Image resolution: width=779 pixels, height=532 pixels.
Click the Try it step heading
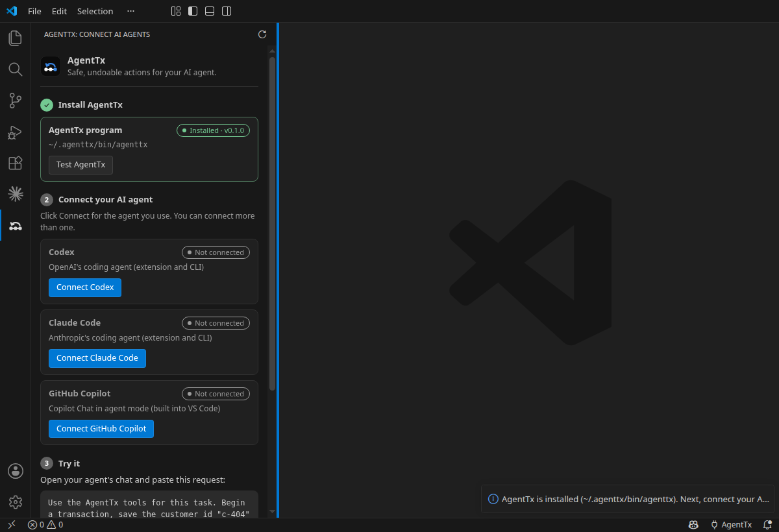pyautogui.click(x=69, y=464)
